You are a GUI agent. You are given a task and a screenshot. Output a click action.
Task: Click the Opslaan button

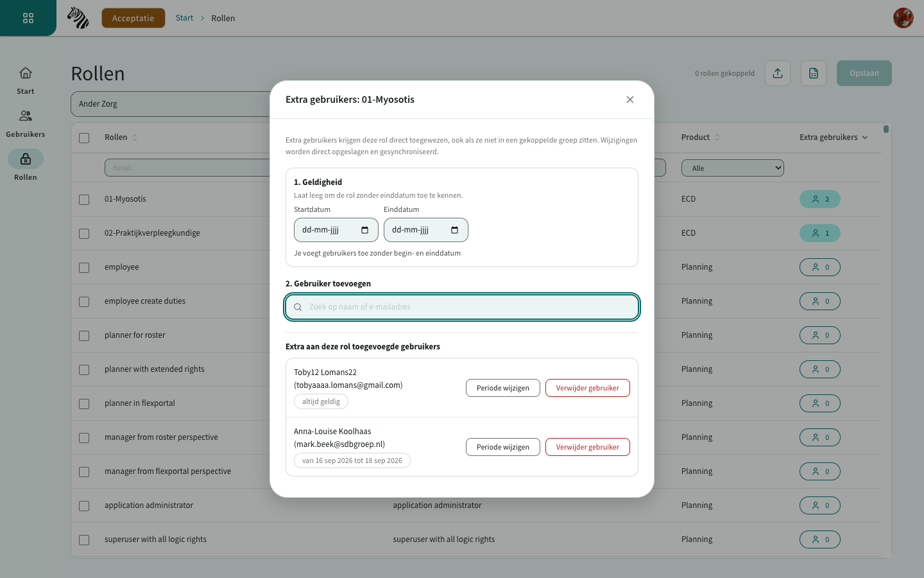[x=864, y=73]
